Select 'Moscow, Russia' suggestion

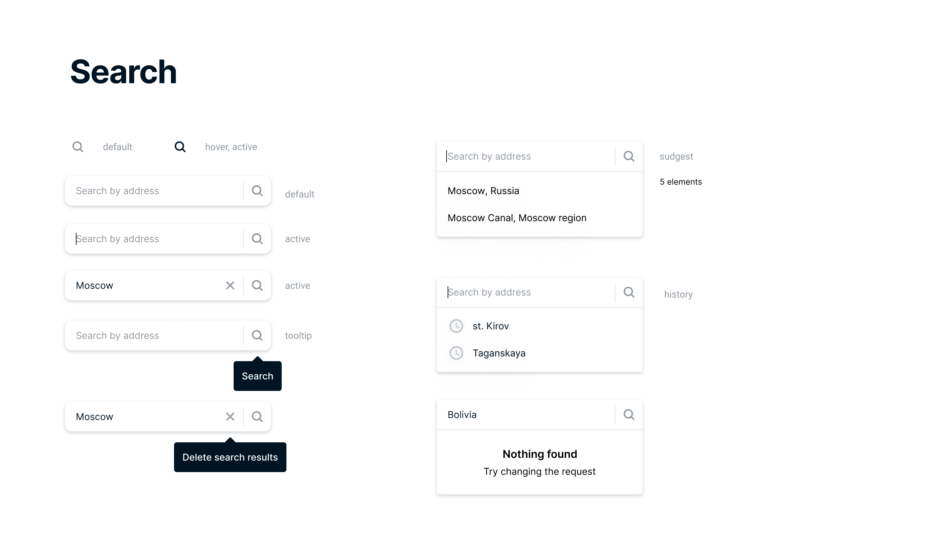pos(483,191)
